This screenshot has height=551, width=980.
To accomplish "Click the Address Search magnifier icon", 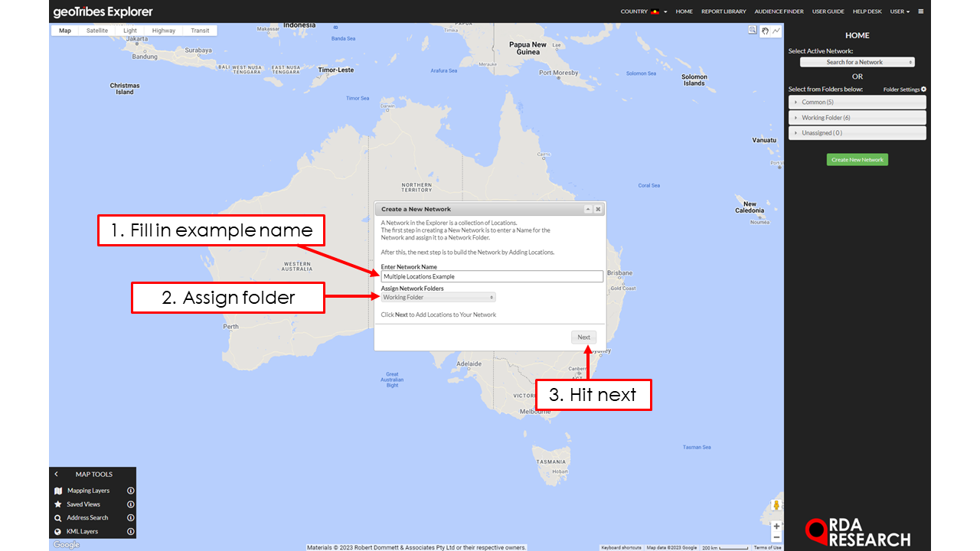I will (x=58, y=518).
